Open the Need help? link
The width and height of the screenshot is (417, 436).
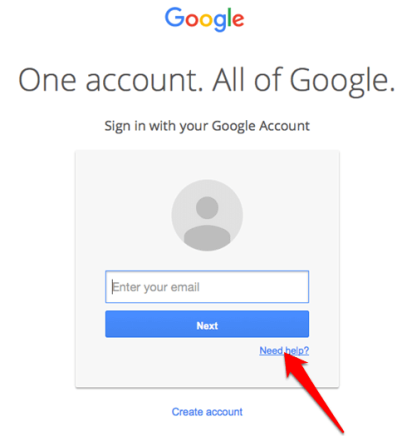pos(284,351)
